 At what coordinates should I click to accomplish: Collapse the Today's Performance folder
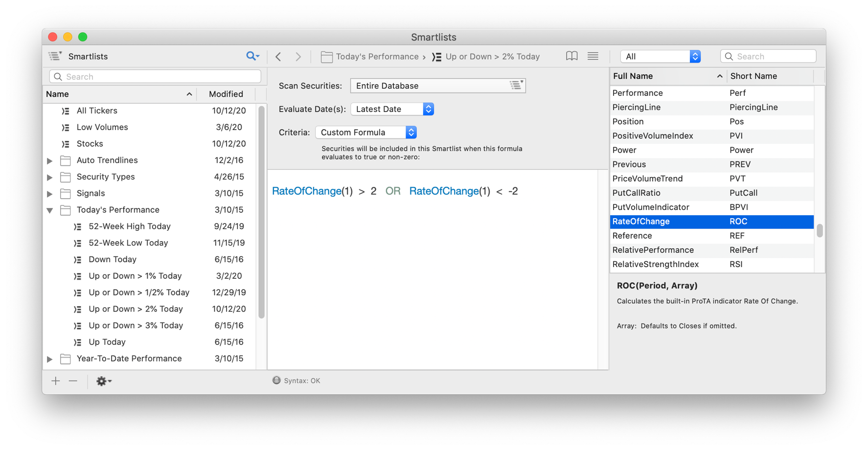click(x=49, y=210)
